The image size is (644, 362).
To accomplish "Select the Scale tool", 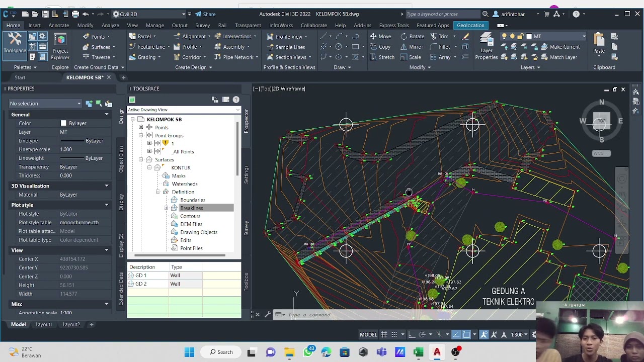I will pos(411,57).
